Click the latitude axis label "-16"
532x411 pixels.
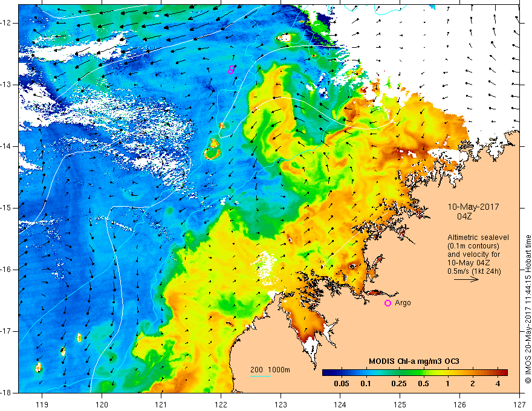point(6,269)
